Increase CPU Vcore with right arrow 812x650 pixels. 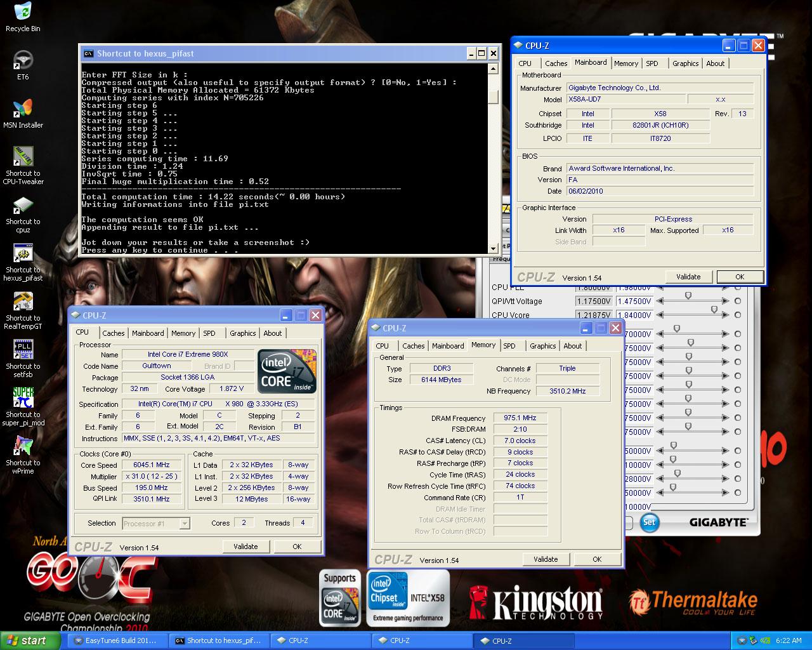(x=726, y=315)
